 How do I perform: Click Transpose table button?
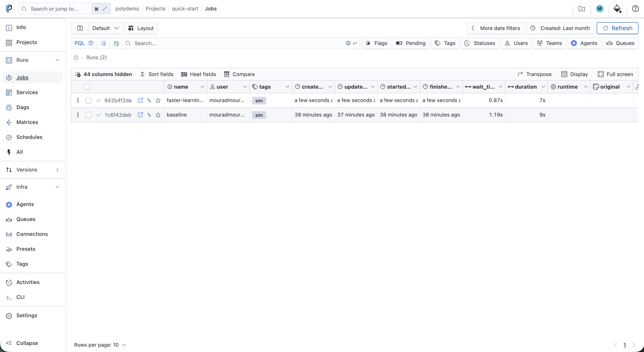click(534, 74)
